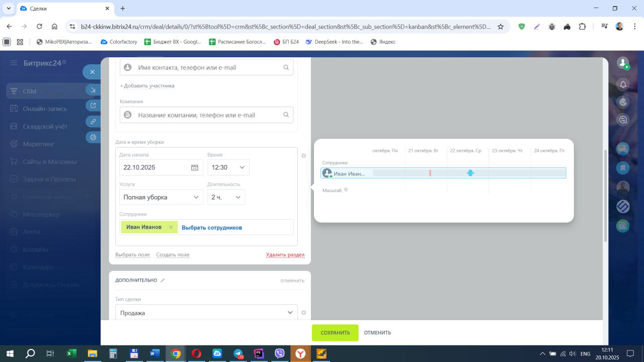Screen dimensions: 644x362
Task: Open scale settings gear next to Масштаб
Action: 346,190
